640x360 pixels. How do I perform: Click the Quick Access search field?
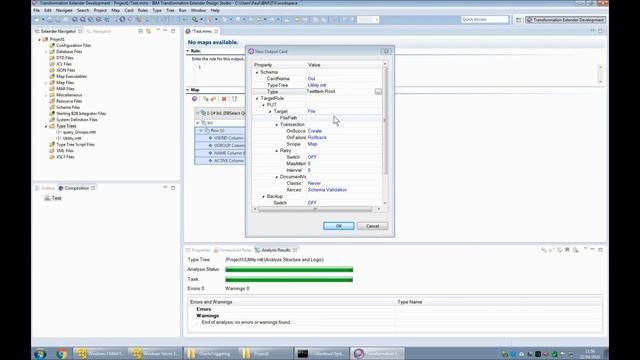point(484,19)
